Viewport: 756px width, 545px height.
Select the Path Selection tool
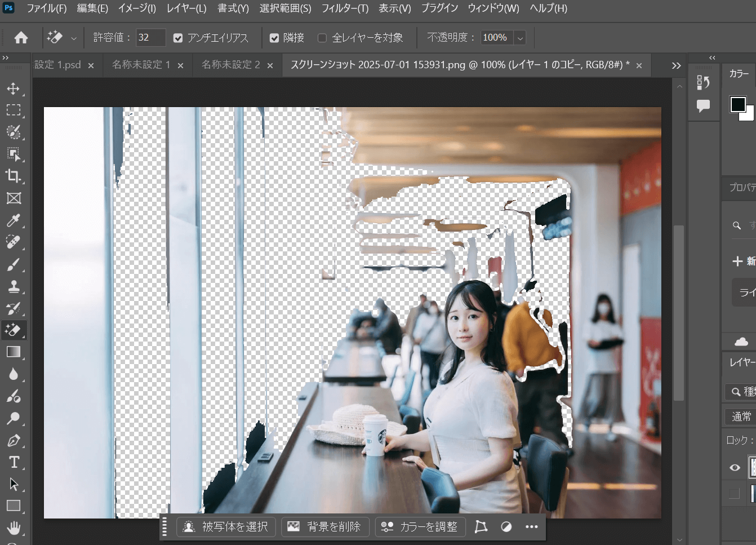coord(14,484)
